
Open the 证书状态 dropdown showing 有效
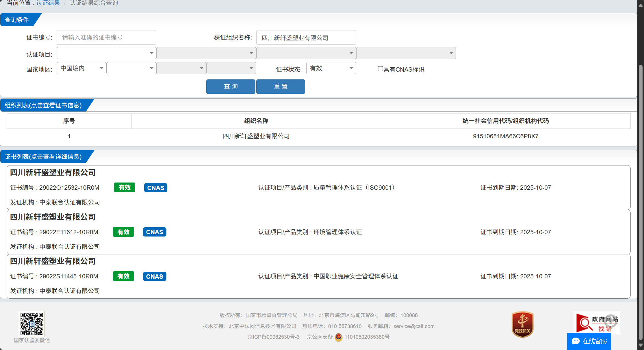[331, 68]
